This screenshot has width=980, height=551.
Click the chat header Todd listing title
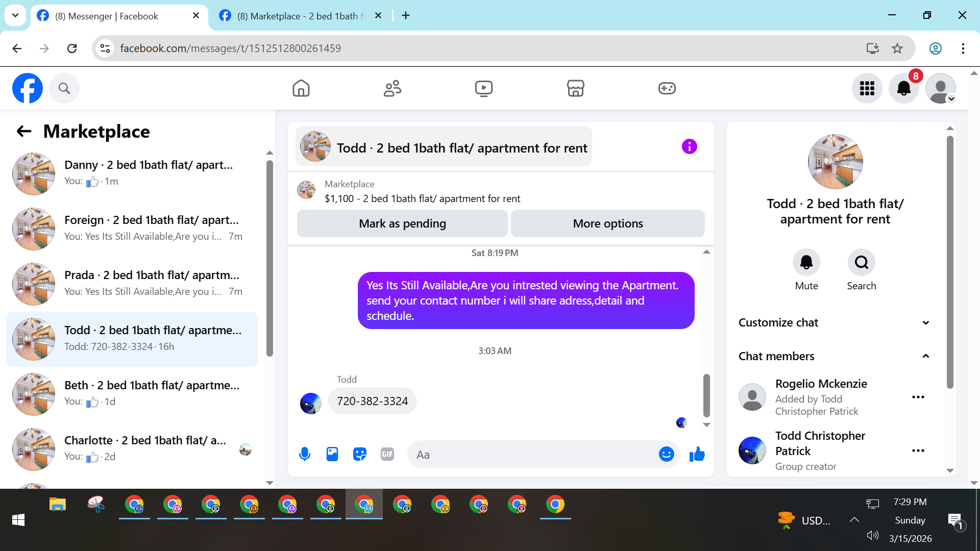click(x=444, y=147)
